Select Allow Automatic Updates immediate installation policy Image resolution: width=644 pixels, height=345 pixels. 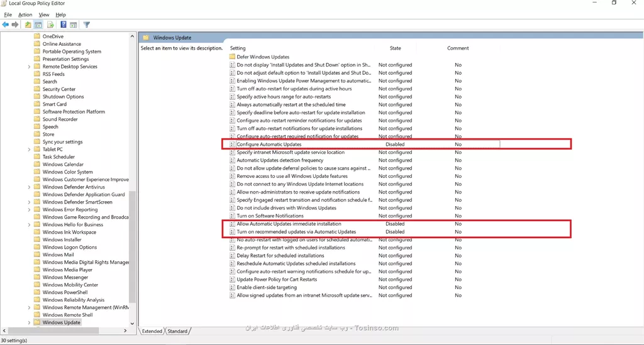[289, 224]
